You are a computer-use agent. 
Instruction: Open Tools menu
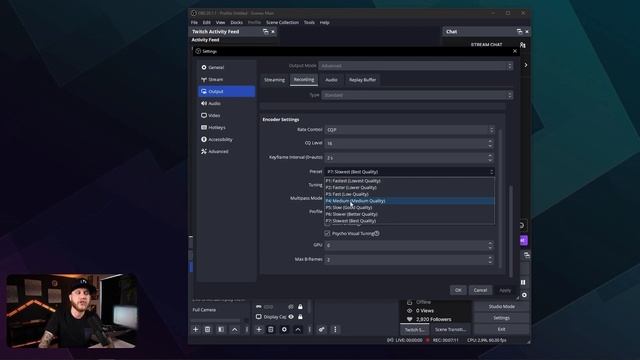click(309, 22)
